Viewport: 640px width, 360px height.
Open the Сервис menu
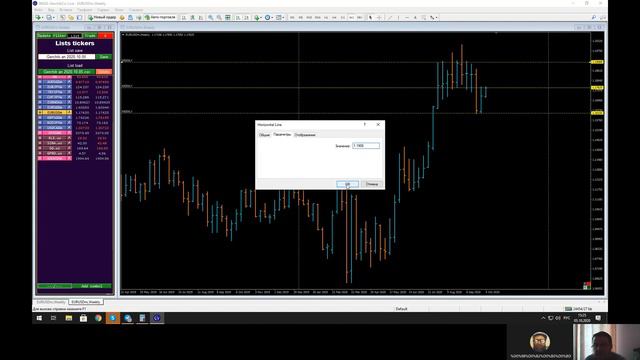pos(103,9)
